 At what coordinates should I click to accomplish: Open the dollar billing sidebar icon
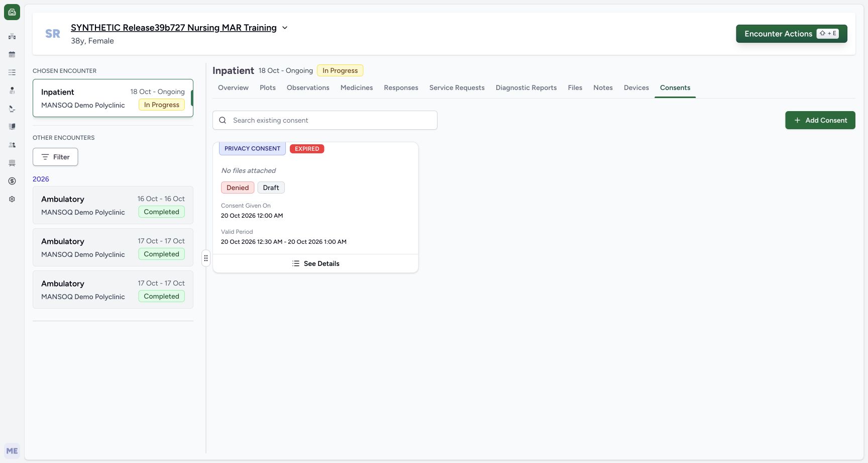pyautogui.click(x=12, y=181)
